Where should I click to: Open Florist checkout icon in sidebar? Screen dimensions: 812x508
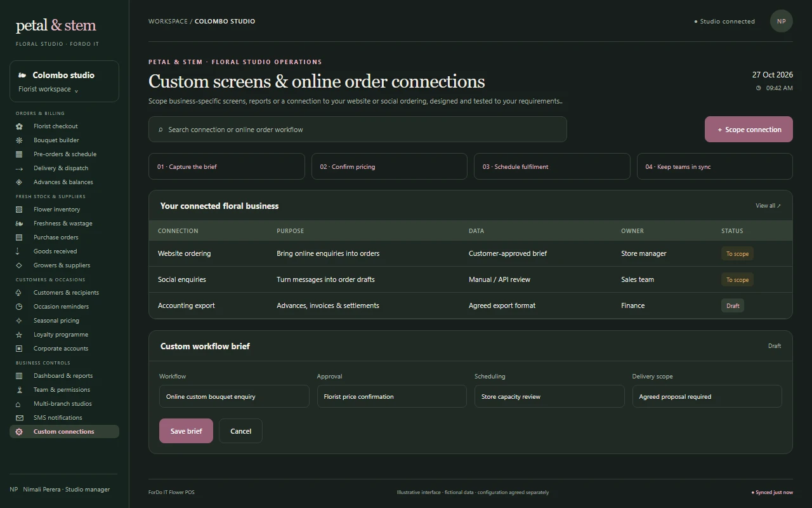point(19,126)
